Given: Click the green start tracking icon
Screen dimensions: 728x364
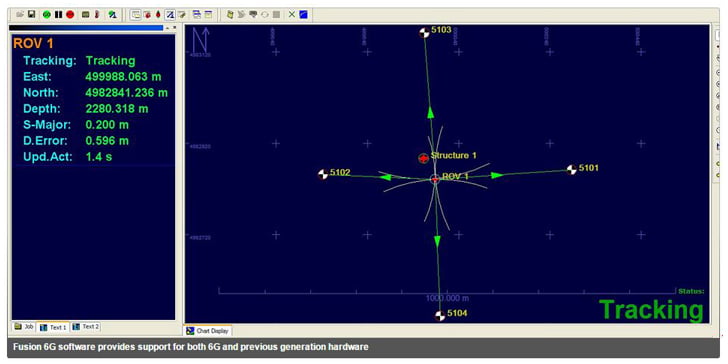Looking at the screenshot, I should click(x=46, y=14).
